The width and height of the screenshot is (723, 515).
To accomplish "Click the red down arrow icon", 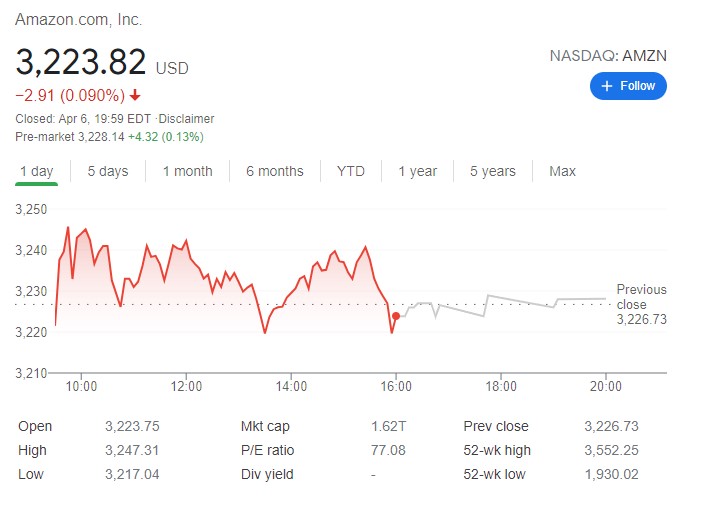I will (135, 96).
